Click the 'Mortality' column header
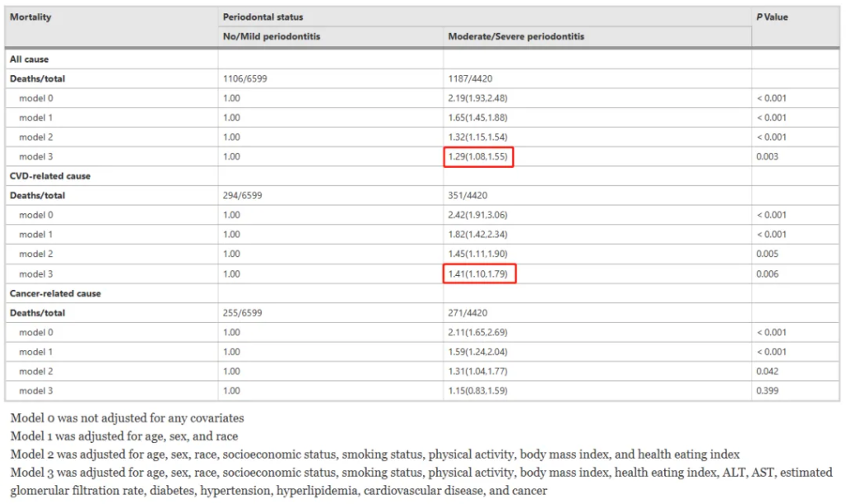Screen dimensions: 846x504 [x=31, y=17]
